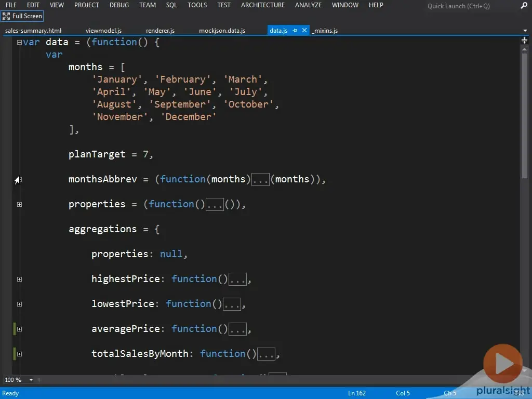532x399 pixels.
Task: Click the editor split view handle
Action: 525,41
